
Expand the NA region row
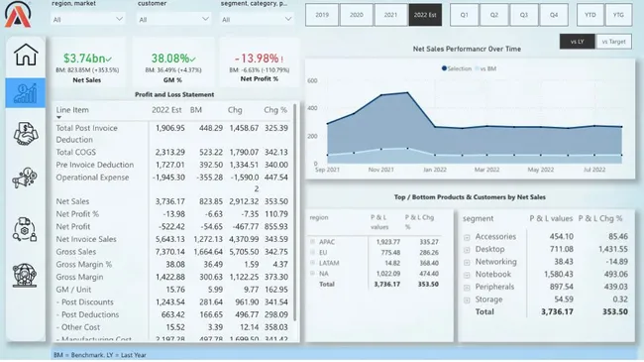pos(312,273)
